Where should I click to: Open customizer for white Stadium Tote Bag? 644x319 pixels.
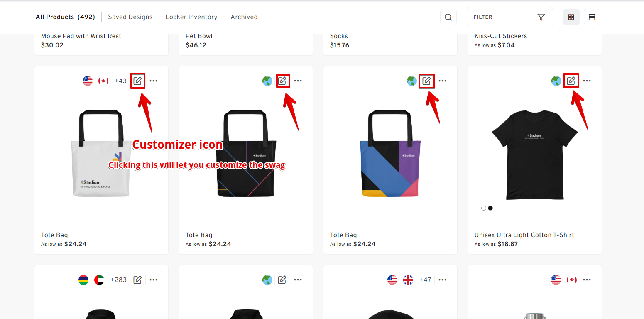point(138,81)
